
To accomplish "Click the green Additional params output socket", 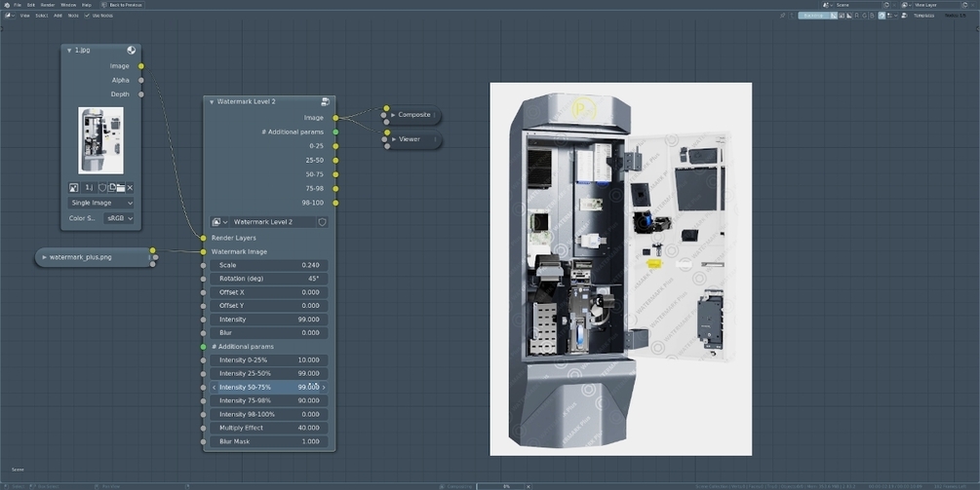I will (335, 132).
